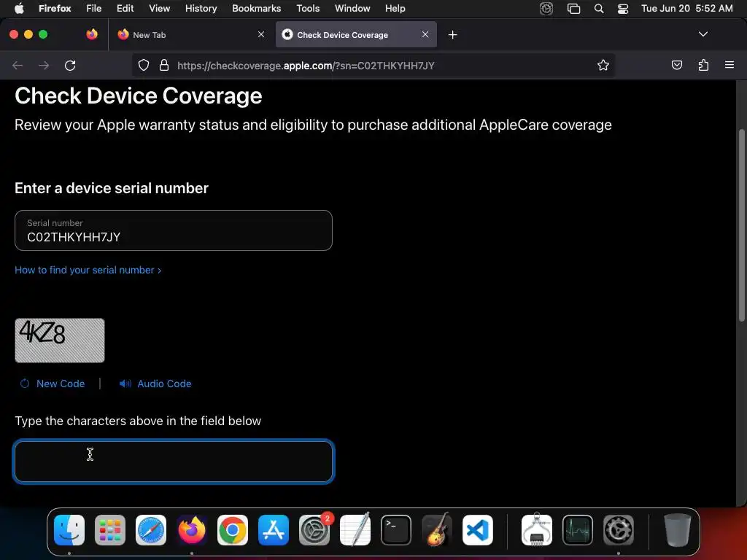Click the CAPTCHA characters input field
747x560 pixels.
(x=174, y=461)
